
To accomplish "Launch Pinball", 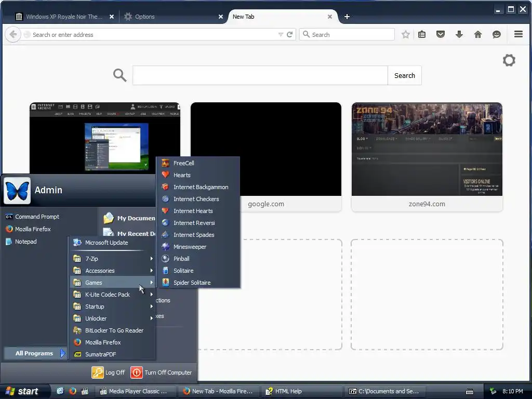I will click(x=198, y=259).
